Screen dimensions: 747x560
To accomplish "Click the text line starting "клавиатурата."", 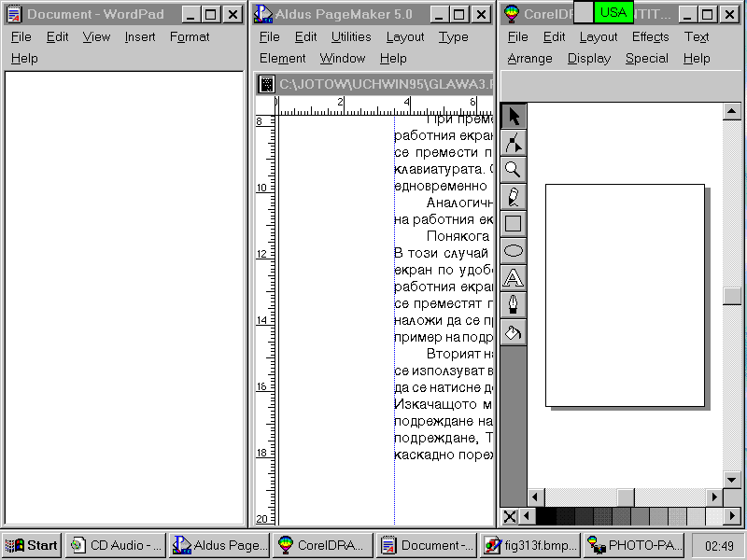I will coord(443,169).
